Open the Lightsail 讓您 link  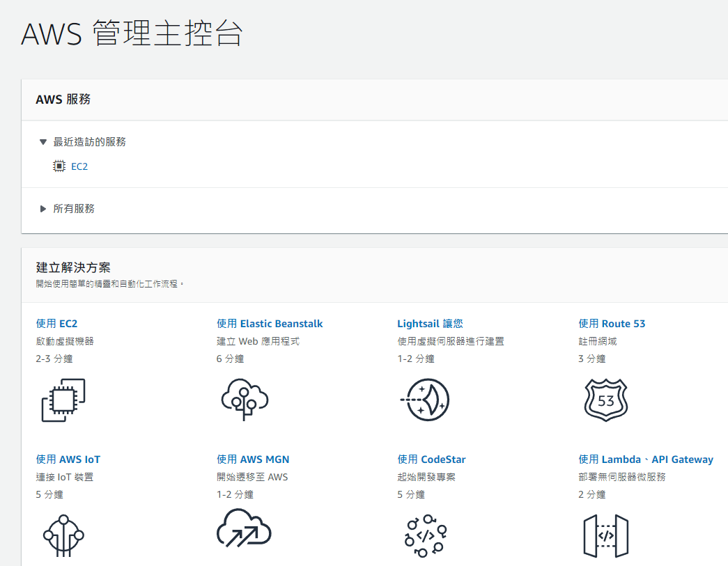coord(430,323)
